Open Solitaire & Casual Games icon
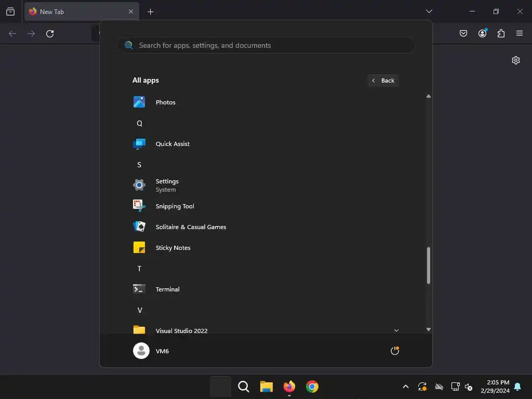Screen dimensions: 532x399 (x=139, y=227)
